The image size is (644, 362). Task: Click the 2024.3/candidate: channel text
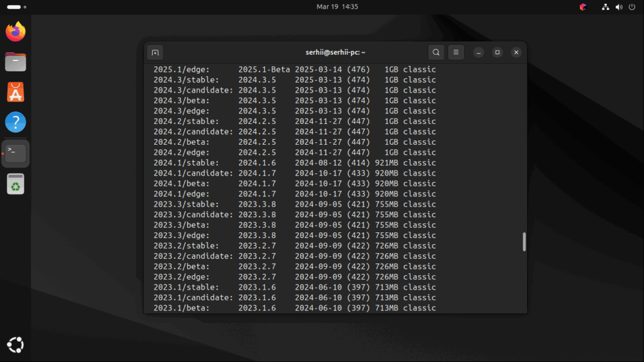(194, 90)
